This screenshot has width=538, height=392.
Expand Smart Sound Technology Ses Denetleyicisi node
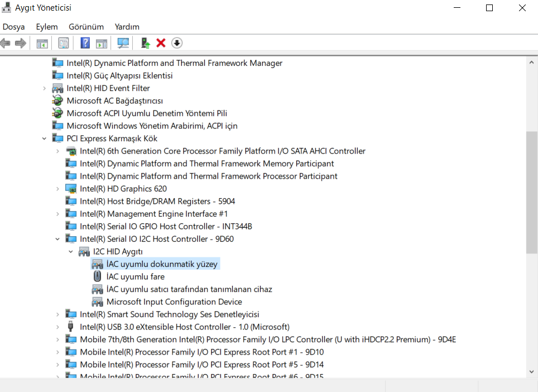click(x=57, y=314)
